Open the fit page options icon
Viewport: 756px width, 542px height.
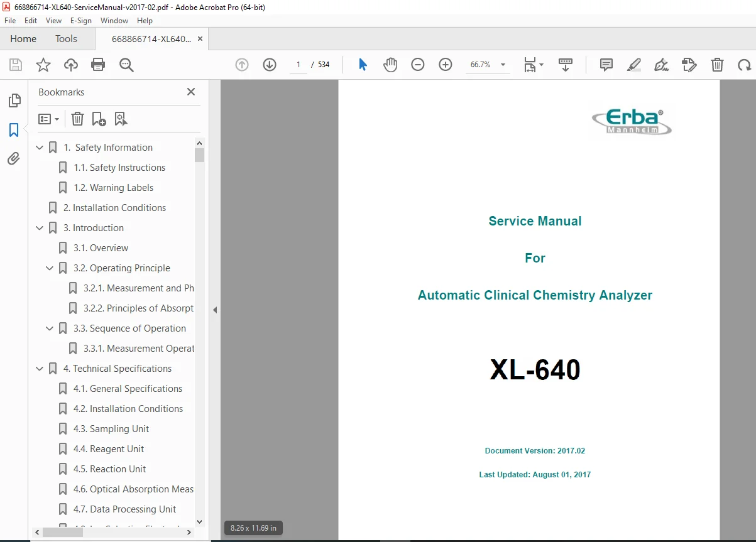534,65
